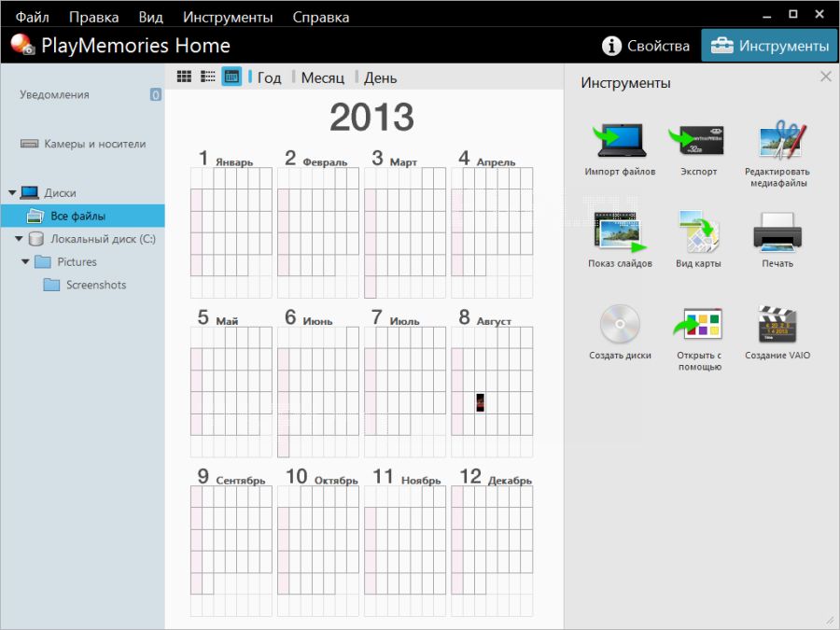The height and width of the screenshot is (630, 840).
Task: Switch to the Месяц calendar tab
Action: coord(322,77)
